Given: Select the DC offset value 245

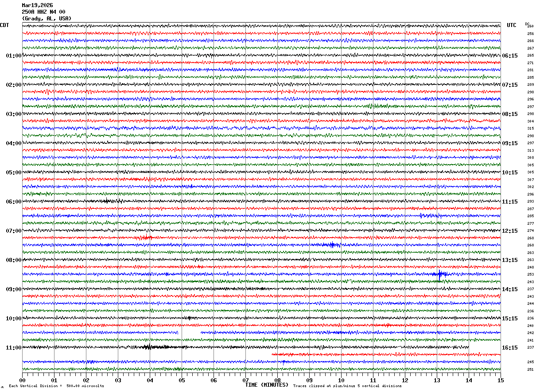Looking at the screenshot, I should click(x=530, y=362).
